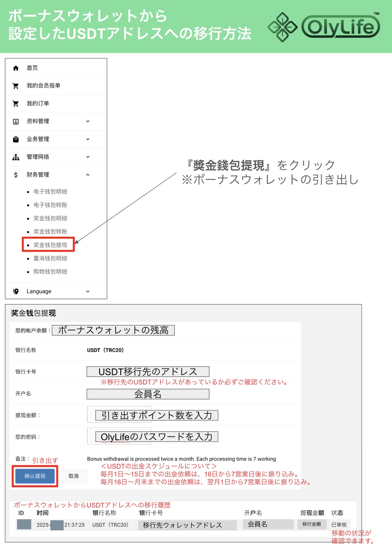The width and height of the screenshot is (392, 555).
Task: Click the profile icon beside 资料管理
Action: click(16, 122)
